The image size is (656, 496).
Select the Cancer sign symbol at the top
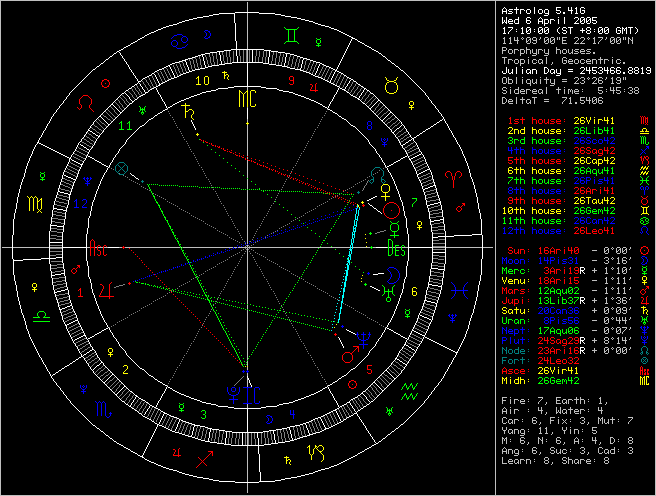(x=180, y=42)
